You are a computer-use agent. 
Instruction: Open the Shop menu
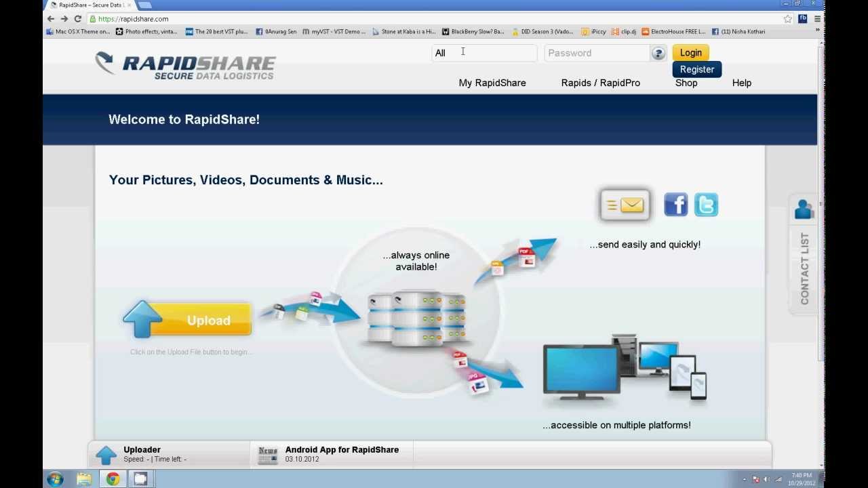(x=686, y=83)
